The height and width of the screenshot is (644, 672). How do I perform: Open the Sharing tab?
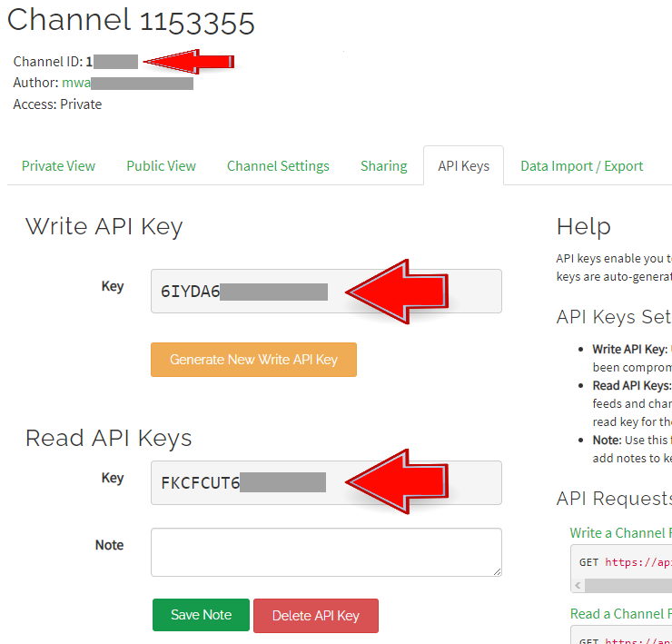pyautogui.click(x=383, y=165)
